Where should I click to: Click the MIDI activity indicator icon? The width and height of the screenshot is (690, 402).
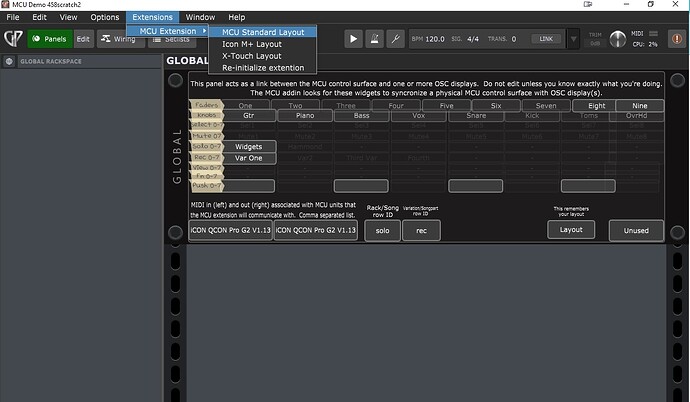653,33
